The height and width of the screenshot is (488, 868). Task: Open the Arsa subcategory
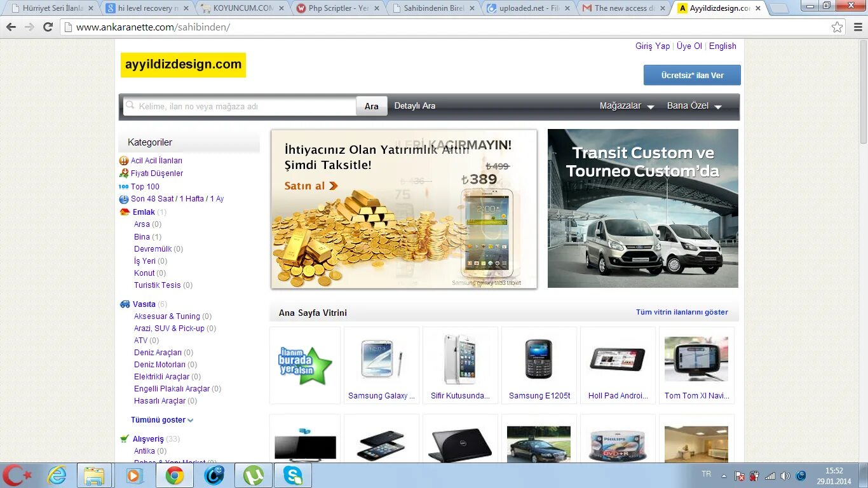(142, 224)
